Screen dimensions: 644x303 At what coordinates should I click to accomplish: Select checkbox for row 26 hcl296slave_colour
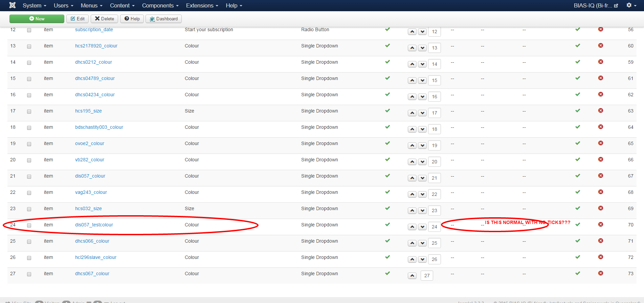pos(29,258)
